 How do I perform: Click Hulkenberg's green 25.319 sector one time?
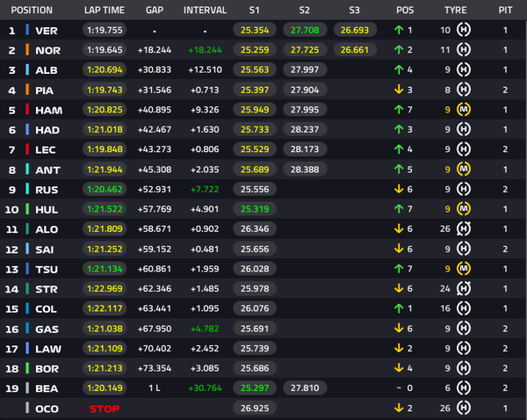click(255, 209)
